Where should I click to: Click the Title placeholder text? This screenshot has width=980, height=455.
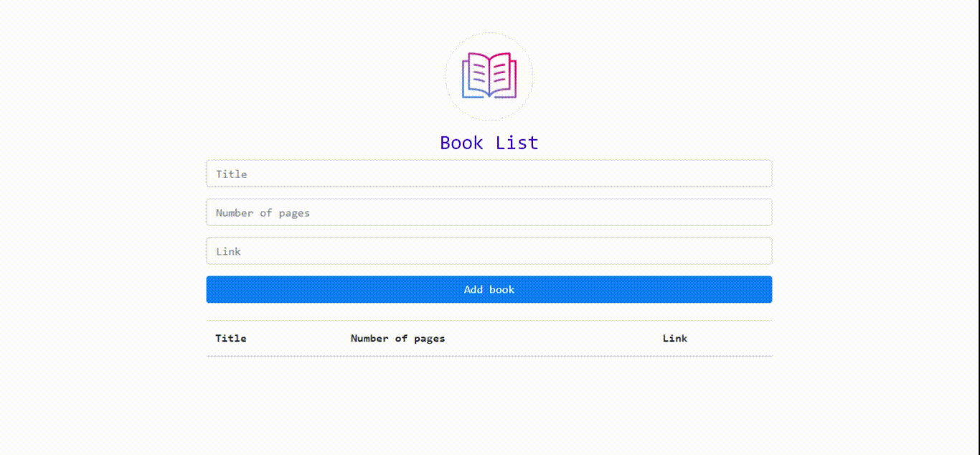click(x=232, y=174)
